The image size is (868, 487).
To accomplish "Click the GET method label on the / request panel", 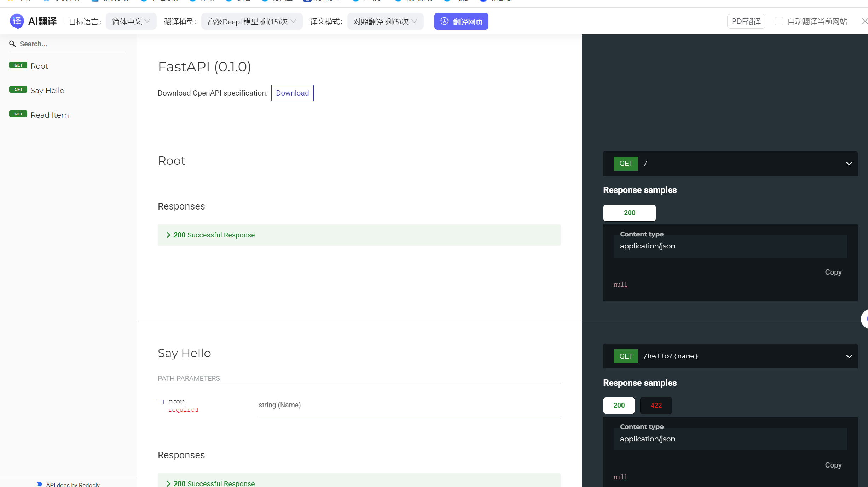I will click(x=626, y=164).
